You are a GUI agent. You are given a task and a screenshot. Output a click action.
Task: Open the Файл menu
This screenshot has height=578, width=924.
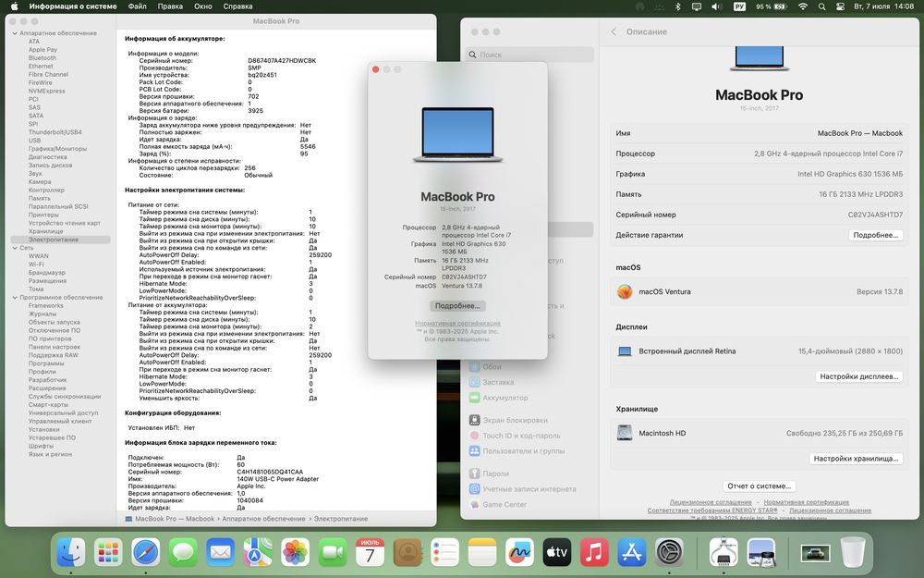click(138, 6)
